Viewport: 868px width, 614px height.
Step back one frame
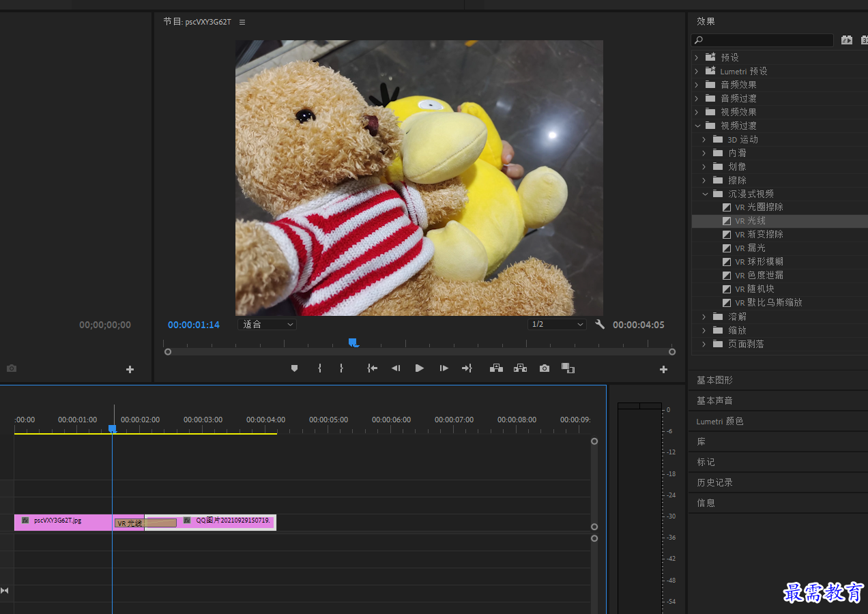pos(396,368)
